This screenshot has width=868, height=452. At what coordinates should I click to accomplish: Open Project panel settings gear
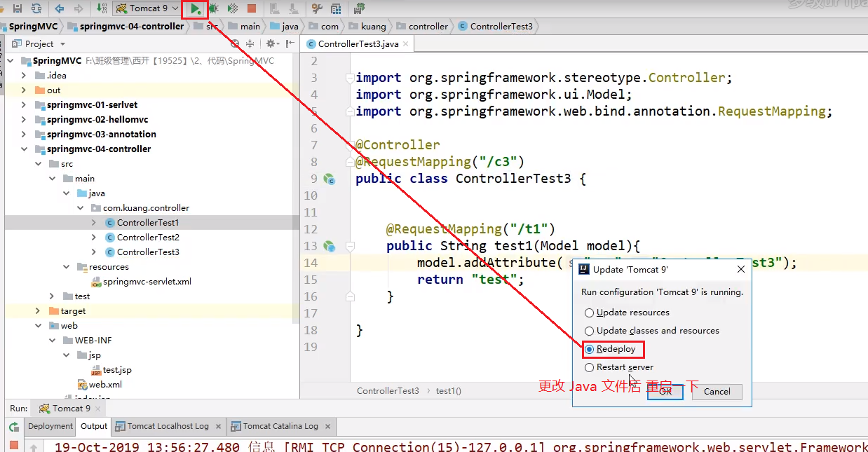coord(273,43)
